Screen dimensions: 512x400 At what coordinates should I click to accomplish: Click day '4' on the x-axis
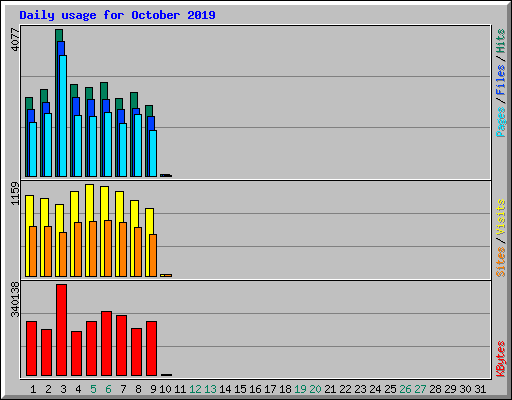click(x=78, y=389)
